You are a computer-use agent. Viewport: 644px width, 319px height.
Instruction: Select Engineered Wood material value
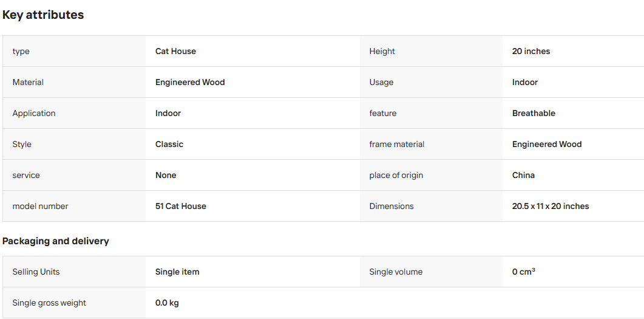pos(190,82)
